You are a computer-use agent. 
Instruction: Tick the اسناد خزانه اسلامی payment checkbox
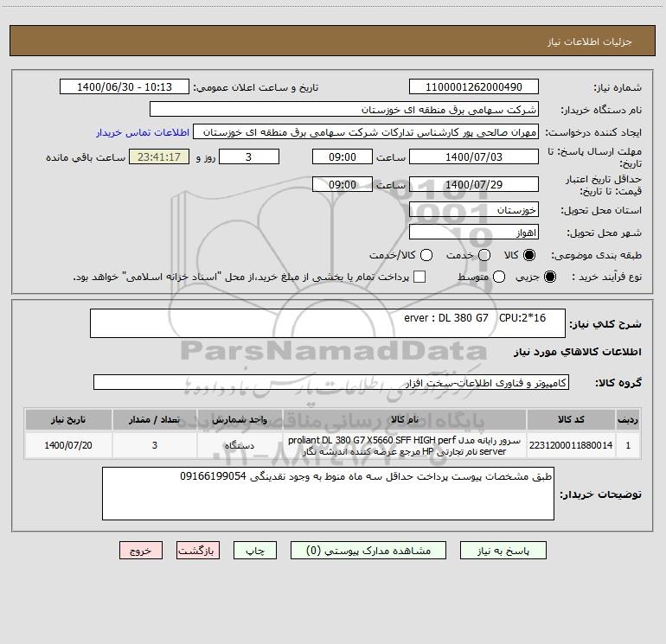(419, 277)
